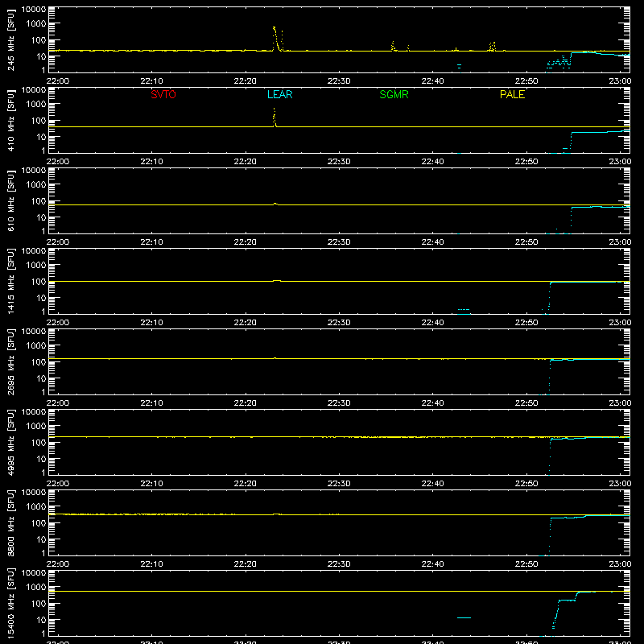644x644 pixels.
Task: Click the cyan dashes near 22:43 in 1415 MHz plot
Action: point(464,309)
